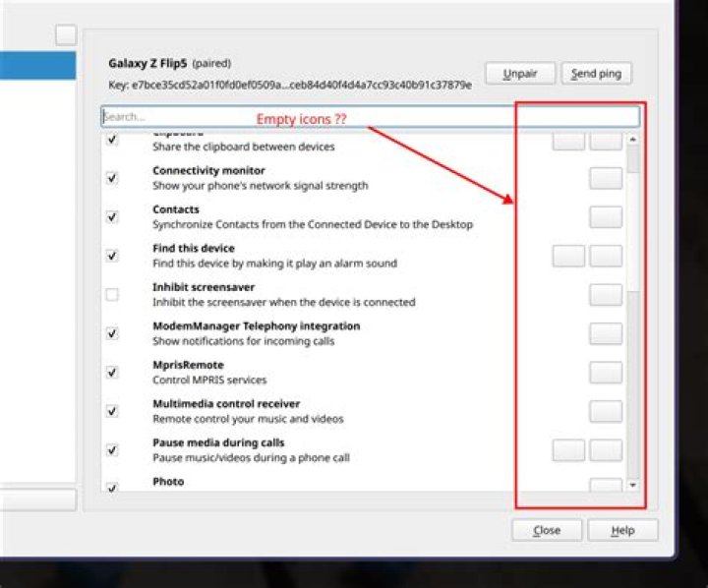Click scrollbar down arrow in plugin list
Screen dimensions: 708x588
pos(633,485)
